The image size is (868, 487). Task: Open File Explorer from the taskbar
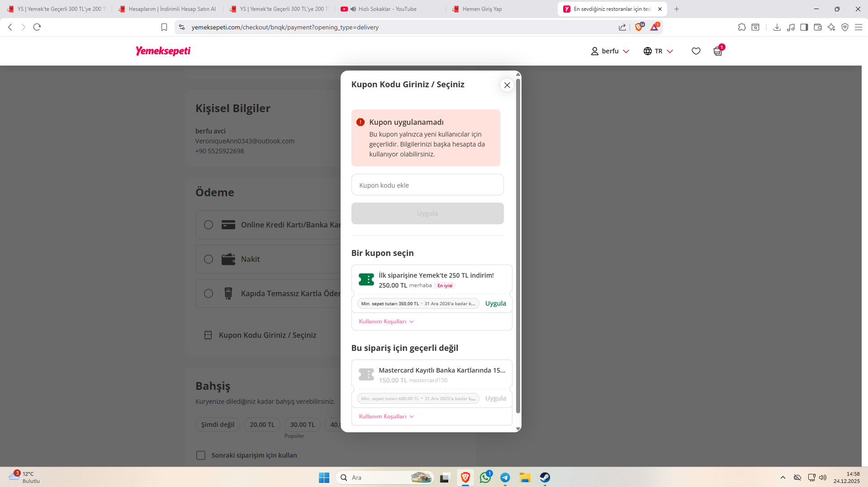pos(525,478)
